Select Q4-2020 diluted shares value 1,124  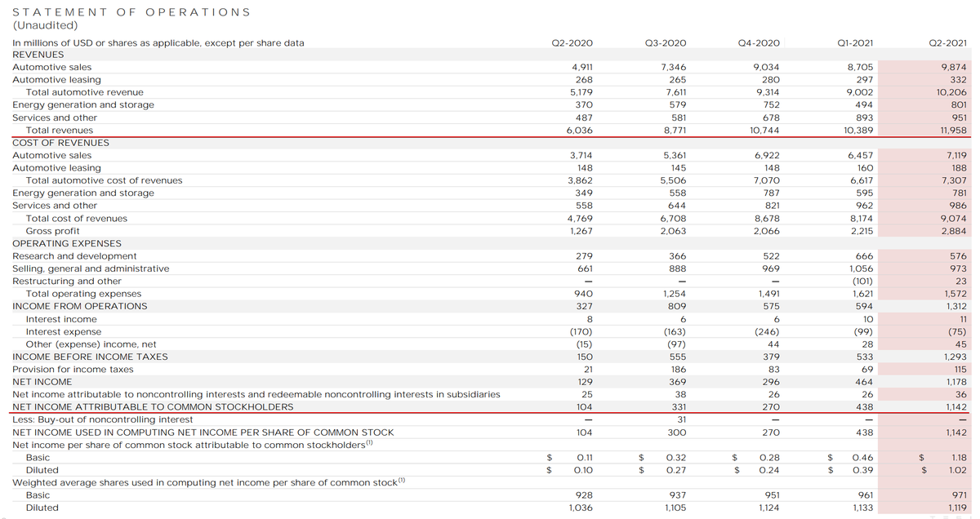tap(768, 508)
